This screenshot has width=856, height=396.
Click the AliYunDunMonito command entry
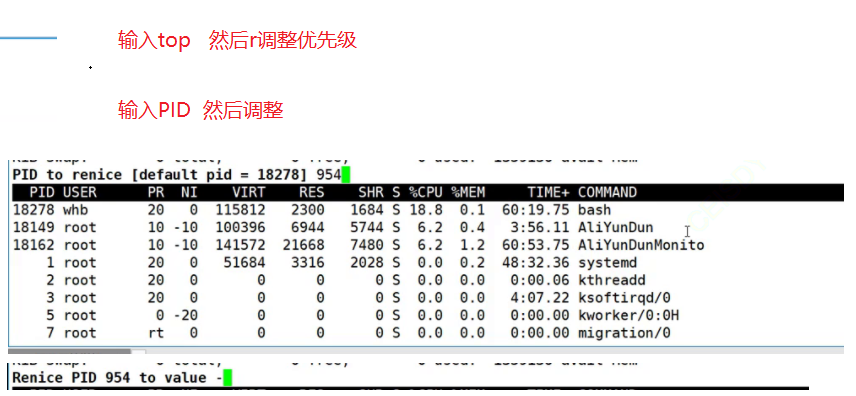click(641, 245)
